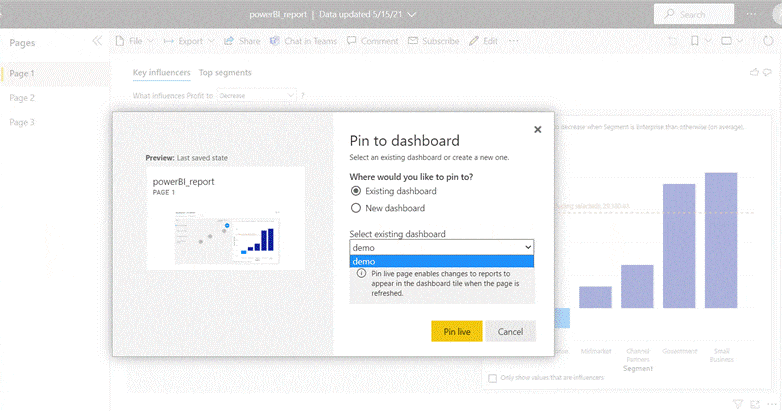Open the File menu dropdown
Image resolution: width=782 pixels, height=411 pixels.
tap(135, 41)
